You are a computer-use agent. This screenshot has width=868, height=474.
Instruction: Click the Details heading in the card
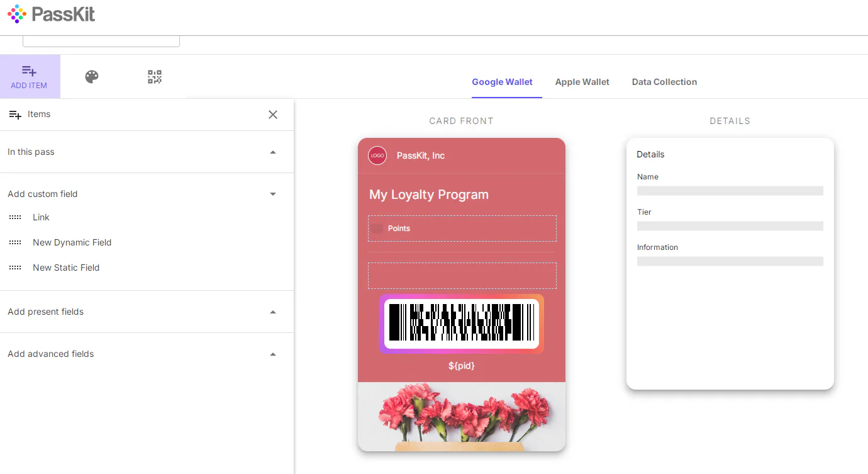[650, 154]
